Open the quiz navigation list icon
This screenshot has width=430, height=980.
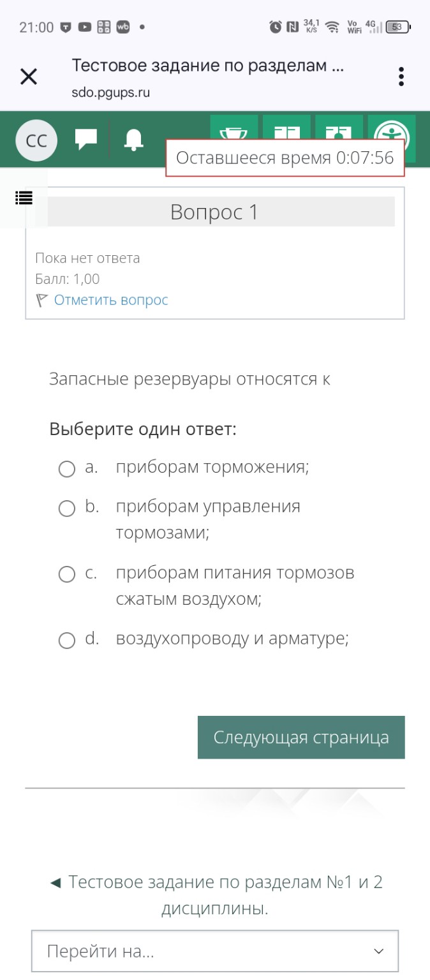point(24,198)
